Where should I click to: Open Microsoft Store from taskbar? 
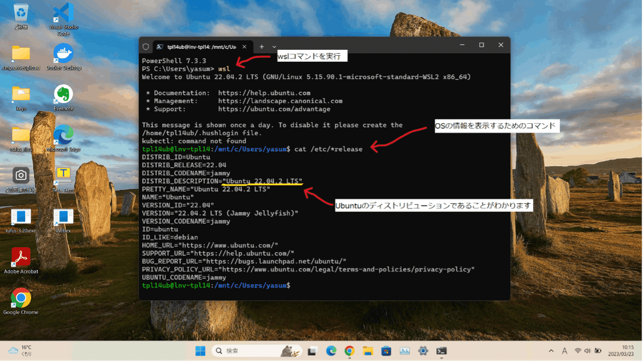(x=386, y=351)
